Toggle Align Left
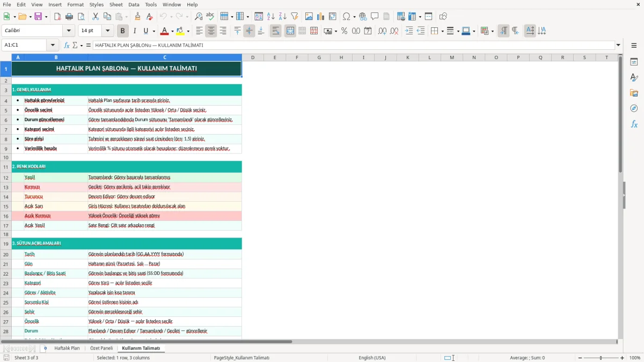The width and height of the screenshot is (644, 362). [199, 31]
